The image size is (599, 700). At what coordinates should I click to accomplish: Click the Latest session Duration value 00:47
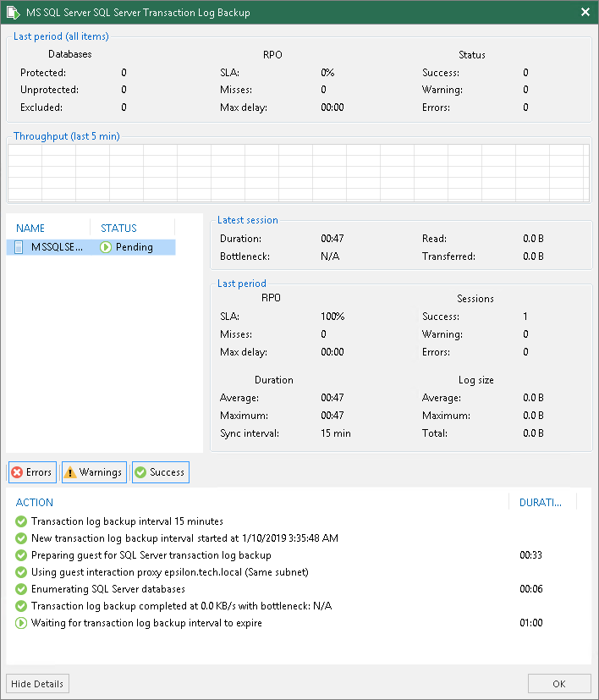coord(332,239)
